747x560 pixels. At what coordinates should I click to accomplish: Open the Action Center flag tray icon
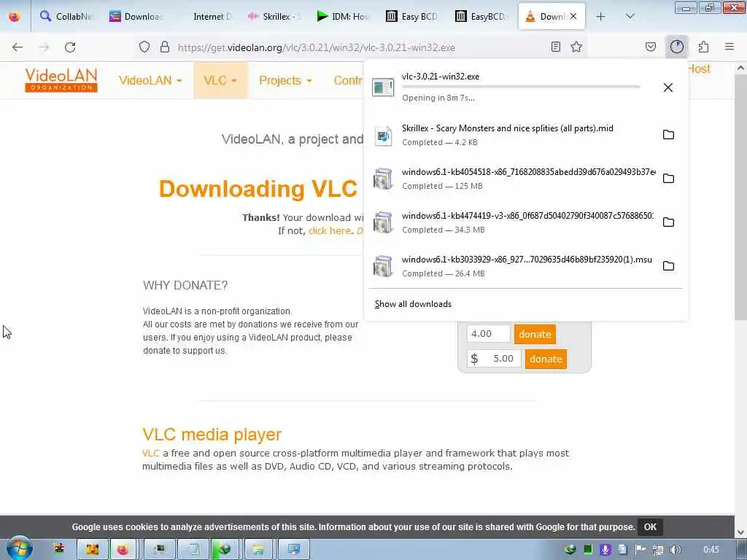coord(640,550)
